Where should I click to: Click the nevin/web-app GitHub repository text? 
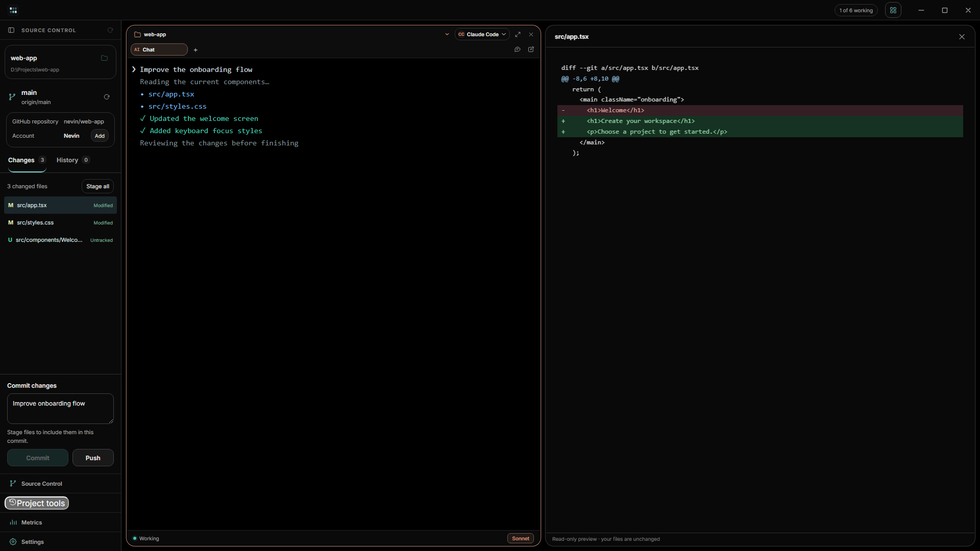pyautogui.click(x=84, y=121)
